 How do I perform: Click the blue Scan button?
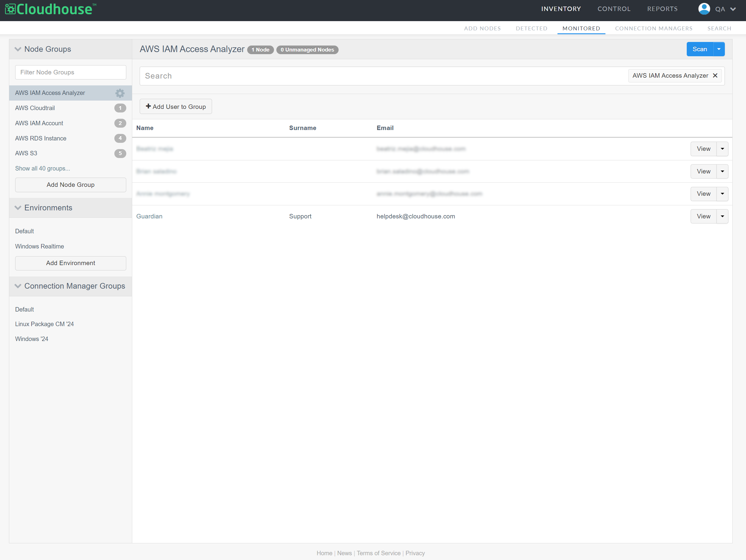[x=700, y=49]
